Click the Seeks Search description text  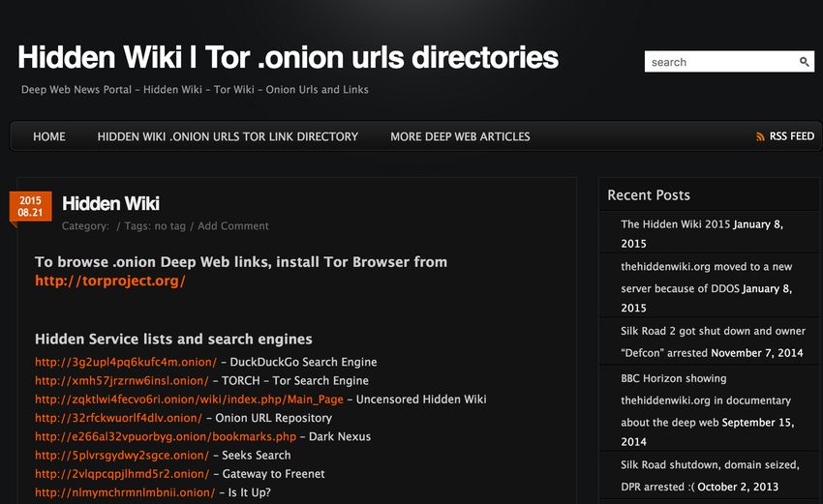[257, 456]
